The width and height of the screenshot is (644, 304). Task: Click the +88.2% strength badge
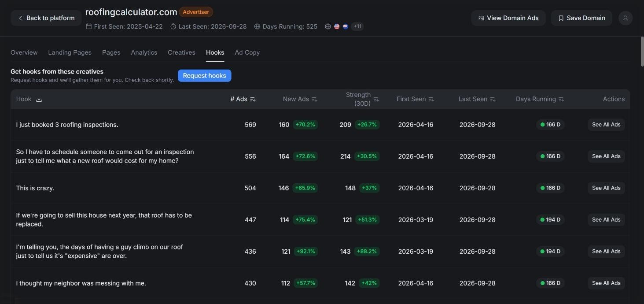coord(367,252)
